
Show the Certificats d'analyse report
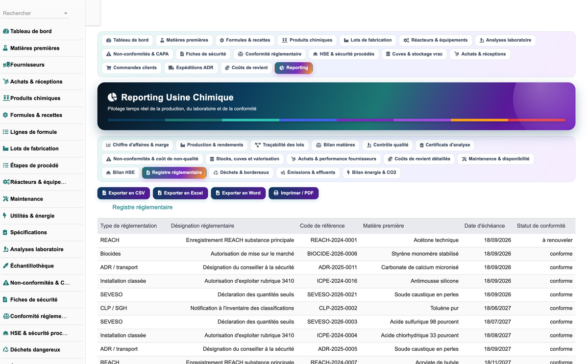(445, 145)
